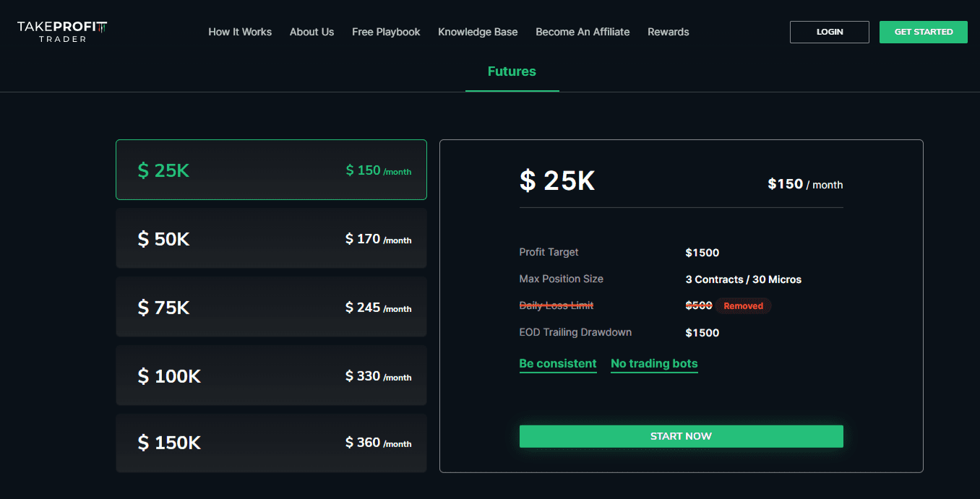The width and height of the screenshot is (980, 499).
Task: Select the $50K account plan
Action: tap(271, 238)
